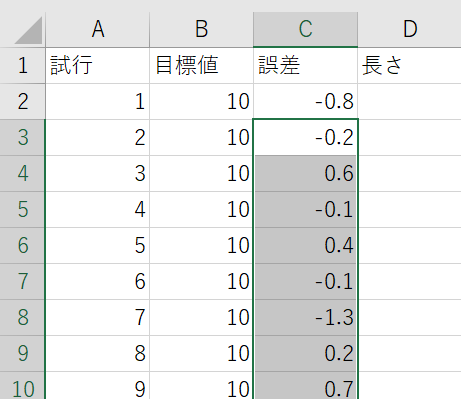The height and width of the screenshot is (399, 461).
Task: Click empty cell D3
Action: [x=410, y=137]
